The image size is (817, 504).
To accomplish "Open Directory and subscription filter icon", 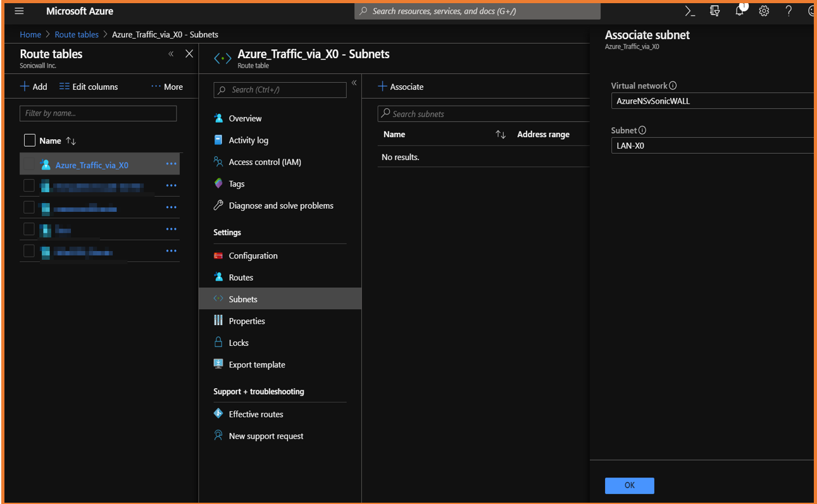I will coord(715,11).
